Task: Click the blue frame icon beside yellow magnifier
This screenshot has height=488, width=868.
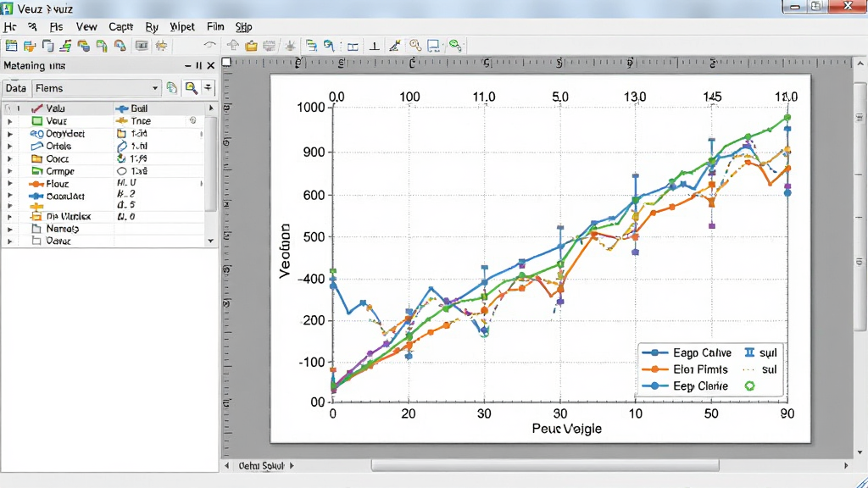Action: pos(433,46)
